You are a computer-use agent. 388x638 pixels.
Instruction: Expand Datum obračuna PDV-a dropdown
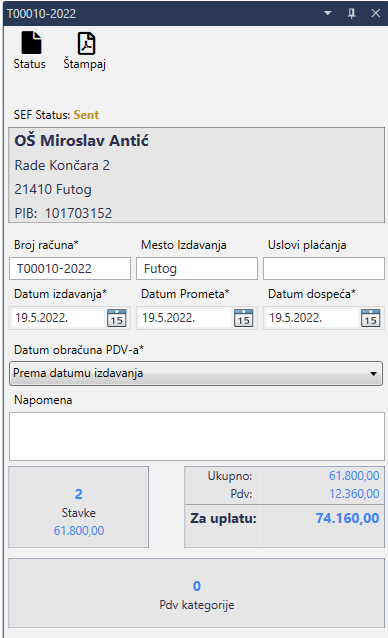[x=196, y=373]
